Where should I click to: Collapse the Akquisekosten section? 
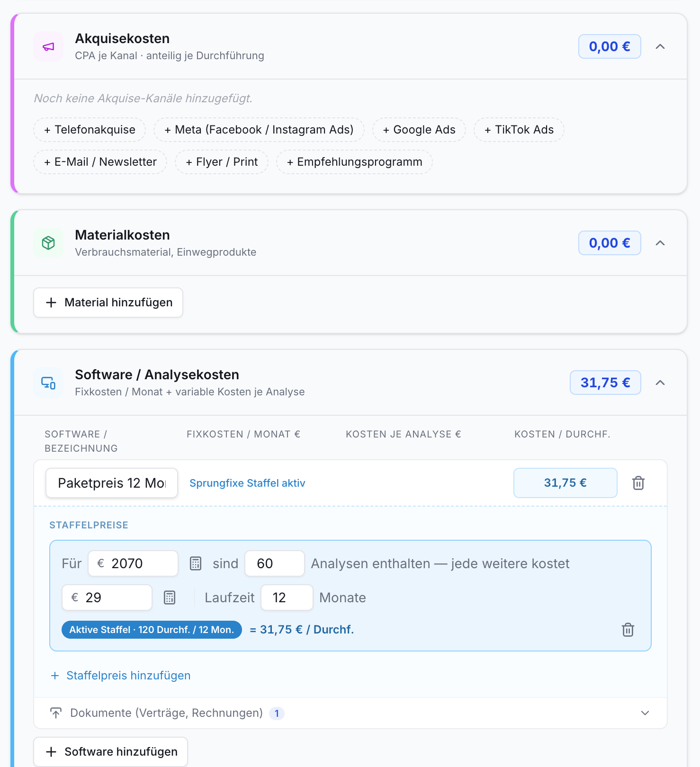[x=660, y=46]
